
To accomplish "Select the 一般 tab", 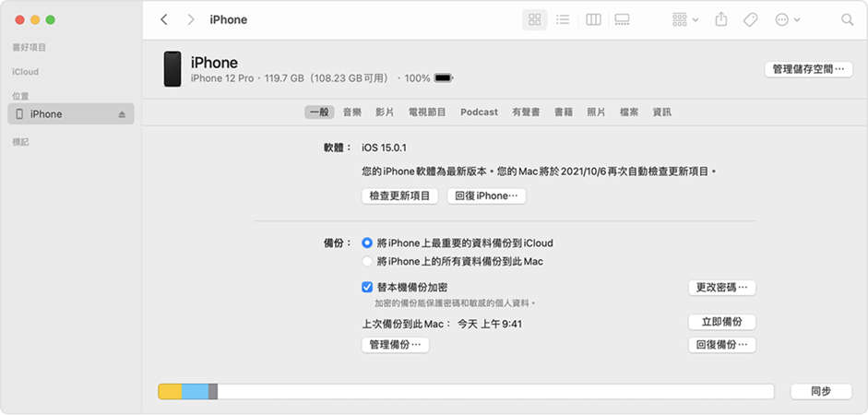I will (319, 113).
